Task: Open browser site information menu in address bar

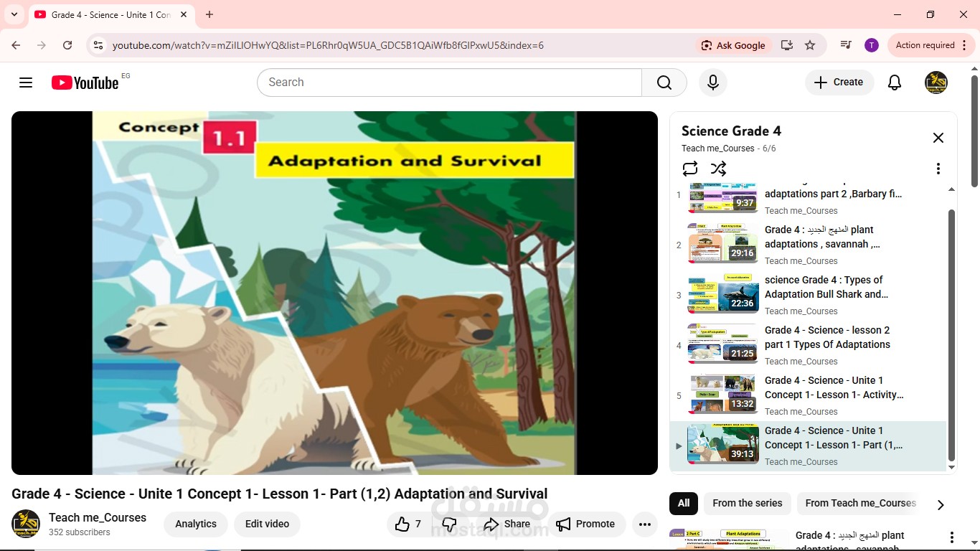Action: pyautogui.click(x=97, y=44)
